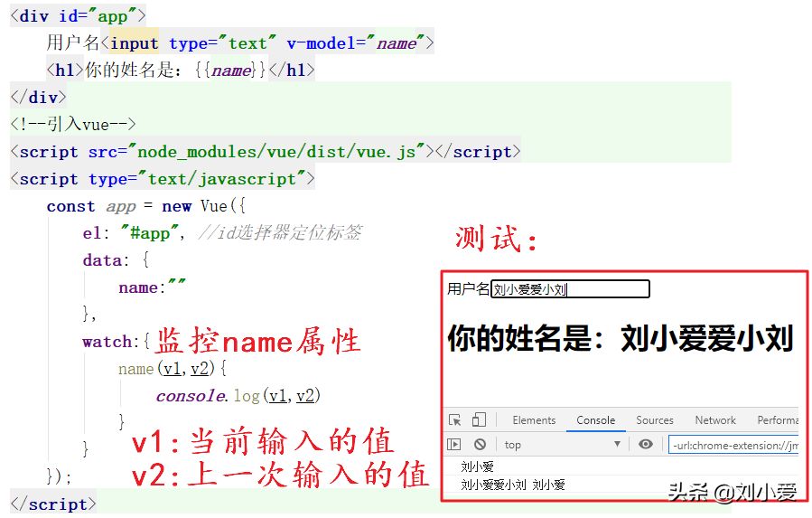812x518 pixels.
Task: Click the console filter field with -url:chrome-extension
Action: (733, 445)
